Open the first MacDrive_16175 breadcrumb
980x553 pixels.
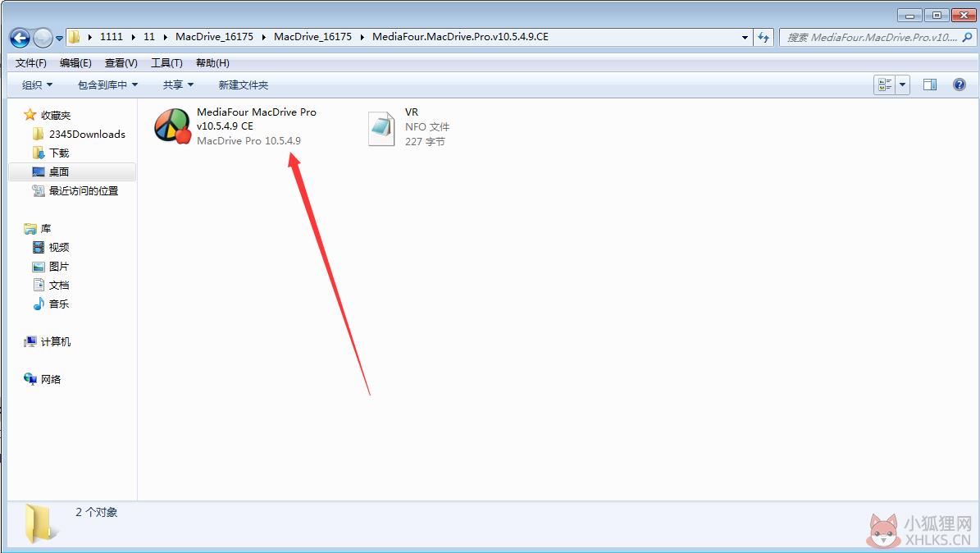[x=214, y=37]
